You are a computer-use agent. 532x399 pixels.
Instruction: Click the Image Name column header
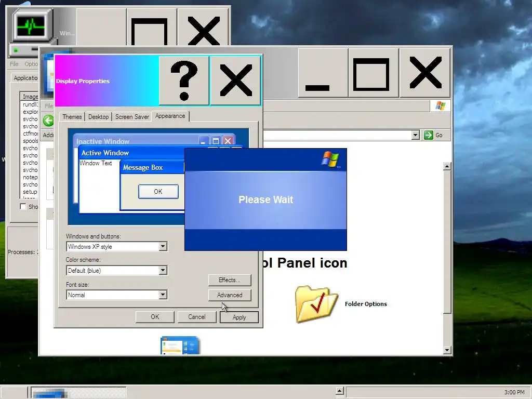click(x=30, y=97)
